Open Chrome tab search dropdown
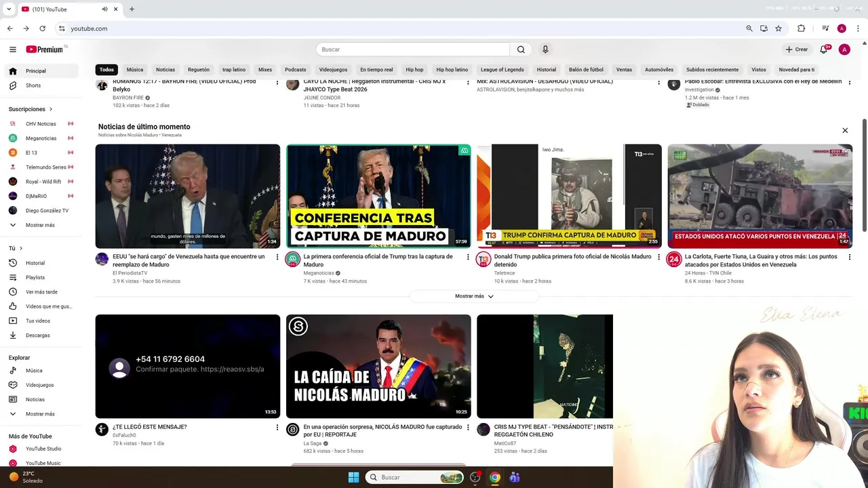Screen dimensions: 868x488 9,9
